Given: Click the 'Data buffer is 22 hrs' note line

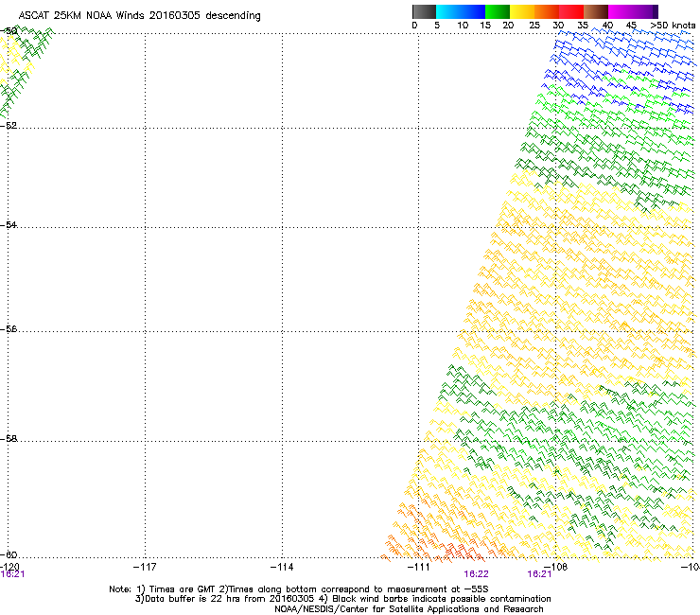Looking at the screenshot, I should click(342, 599).
